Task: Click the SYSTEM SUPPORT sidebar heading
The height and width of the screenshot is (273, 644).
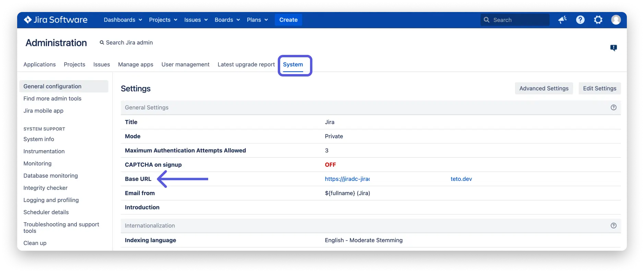Action: tap(44, 129)
